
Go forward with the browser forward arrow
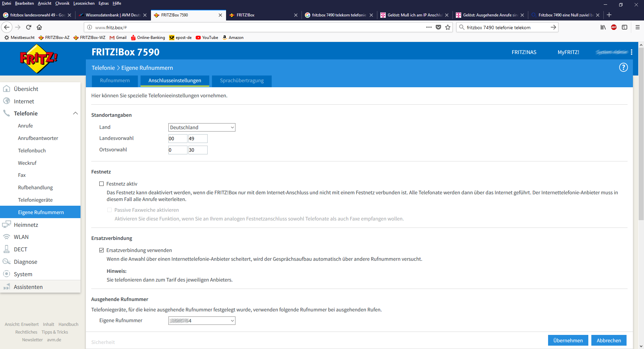18,27
